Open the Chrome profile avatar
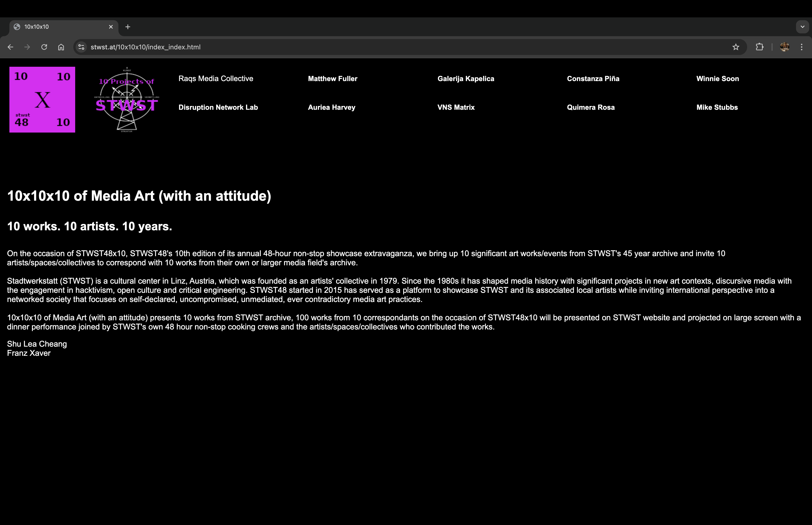 tap(785, 47)
